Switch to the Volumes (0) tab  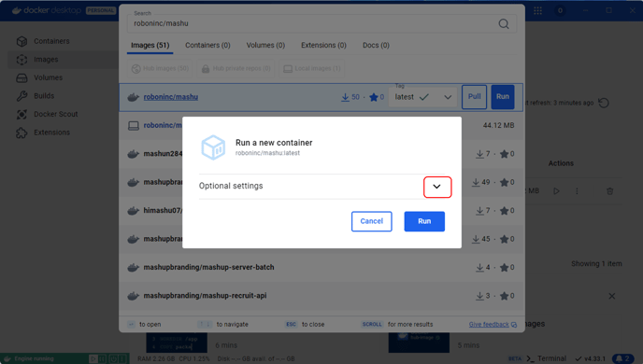click(265, 45)
